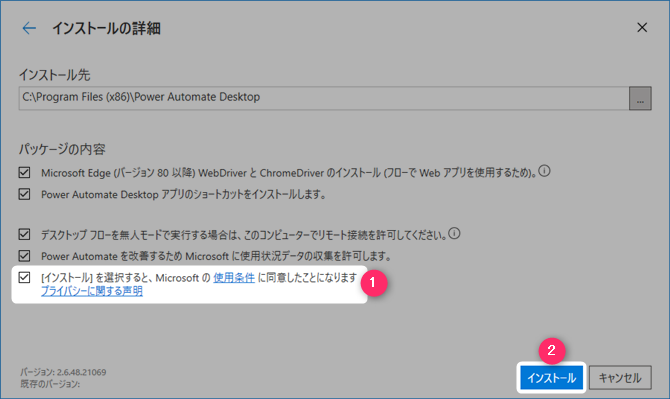The image size is (670, 399).
Task: Click the インストール先 label
Action: (54, 75)
